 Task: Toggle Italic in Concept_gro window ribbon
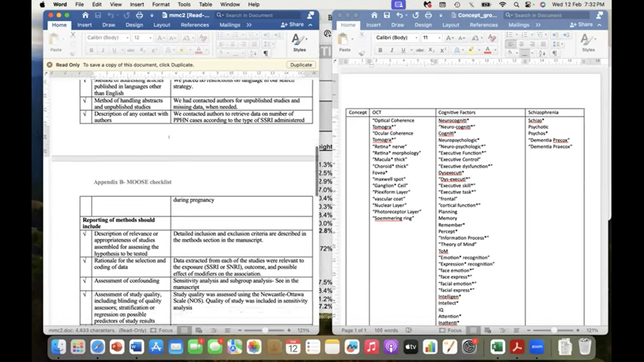(391, 50)
